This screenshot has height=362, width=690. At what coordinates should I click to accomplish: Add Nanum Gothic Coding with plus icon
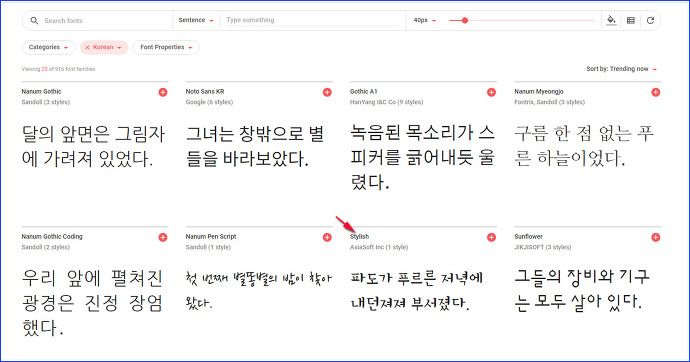click(163, 237)
